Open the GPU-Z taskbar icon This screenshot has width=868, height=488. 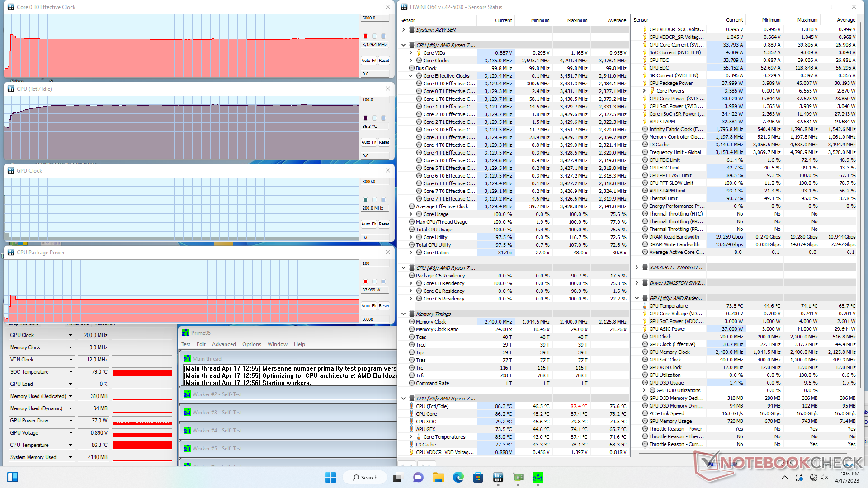point(518,478)
